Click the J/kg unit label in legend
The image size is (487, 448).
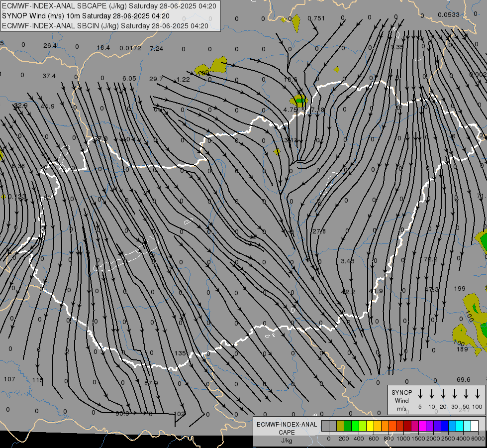coord(287,441)
